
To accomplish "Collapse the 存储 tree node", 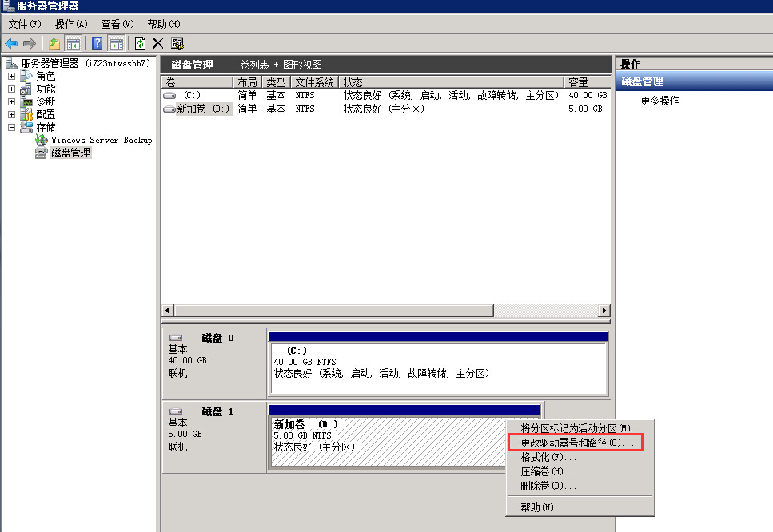I will [12, 127].
